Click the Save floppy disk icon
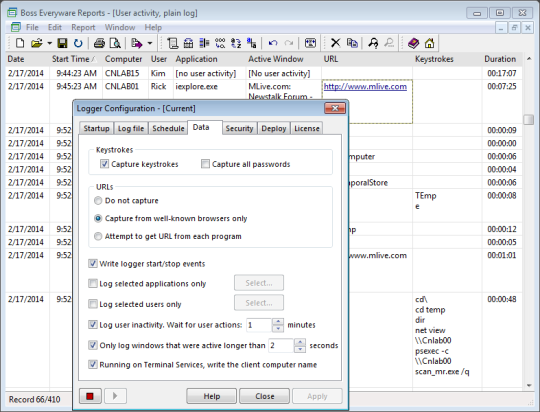 (62, 43)
